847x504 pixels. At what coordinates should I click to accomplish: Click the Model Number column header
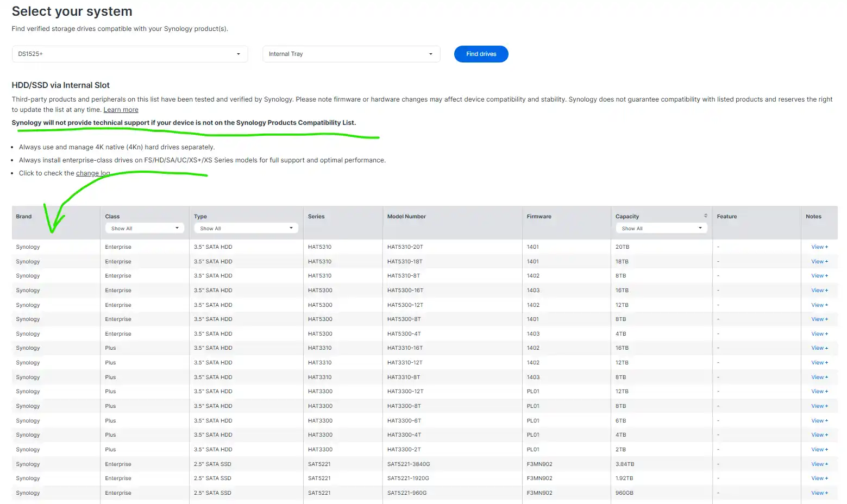click(406, 216)
